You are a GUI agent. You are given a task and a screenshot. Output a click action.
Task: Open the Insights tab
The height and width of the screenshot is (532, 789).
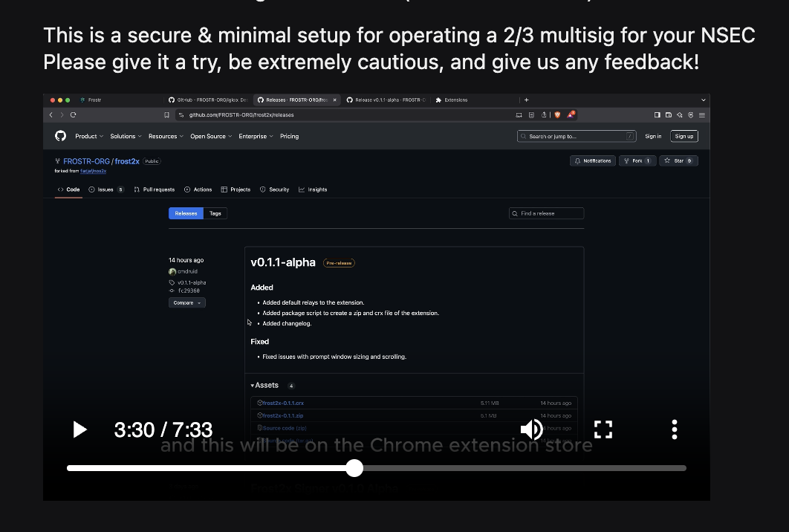pyautogui.click(x=313, y=189)
